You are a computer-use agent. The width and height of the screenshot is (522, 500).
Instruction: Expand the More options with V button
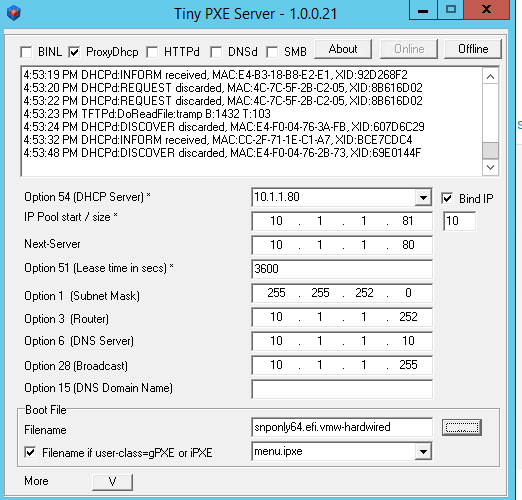pyautogui.click(x=112, y=482)
